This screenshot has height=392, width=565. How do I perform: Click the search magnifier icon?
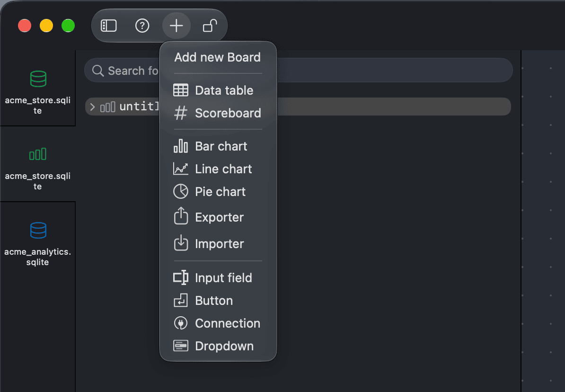[x=98, y=71]
